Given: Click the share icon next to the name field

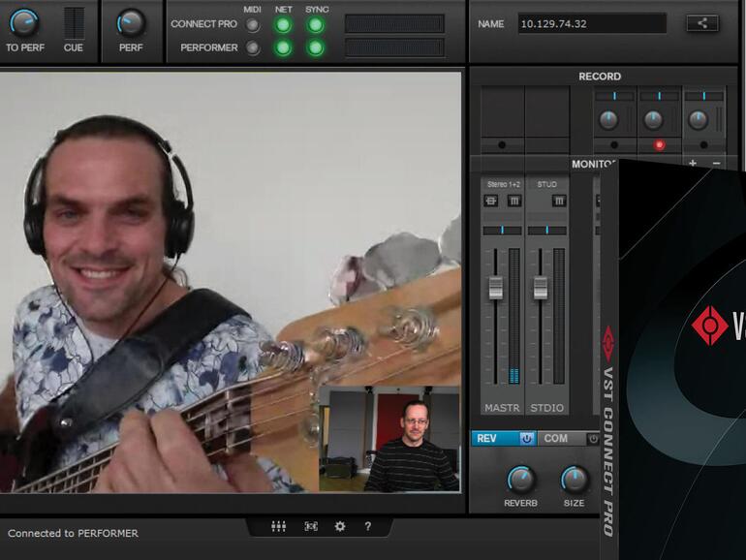Looking at the screenshot, I should (702, 23).
